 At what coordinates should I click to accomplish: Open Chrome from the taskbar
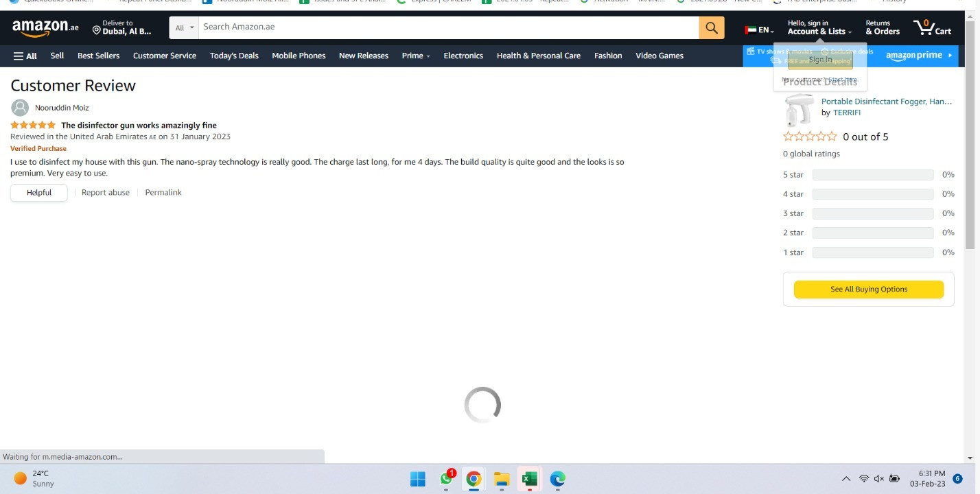474,479
